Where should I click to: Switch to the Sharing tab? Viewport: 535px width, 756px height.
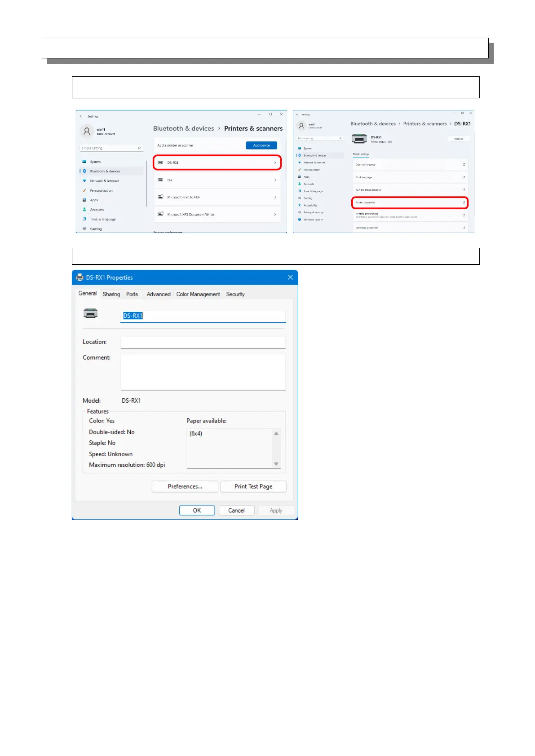[111, 294]
